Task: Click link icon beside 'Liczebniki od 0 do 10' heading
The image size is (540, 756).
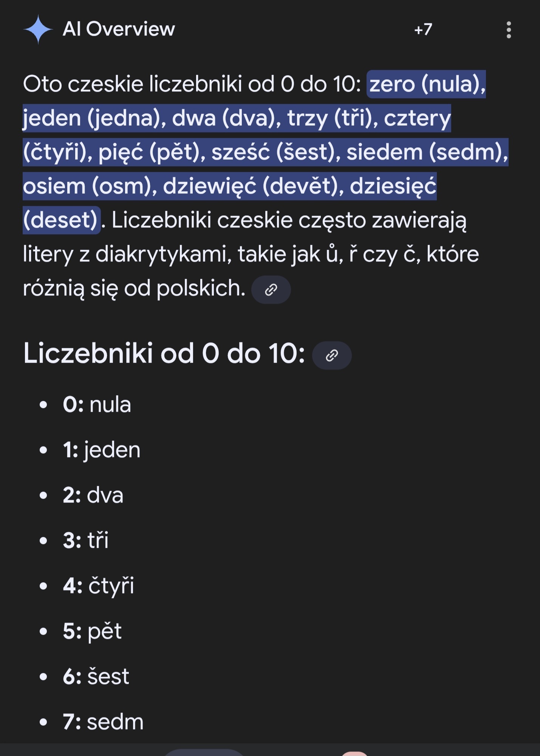Action: click(332, 356)
